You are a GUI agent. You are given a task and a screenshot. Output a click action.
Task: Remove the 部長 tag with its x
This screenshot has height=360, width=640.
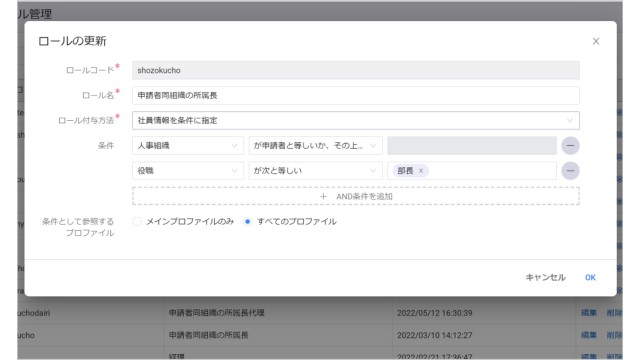[421, 171]
